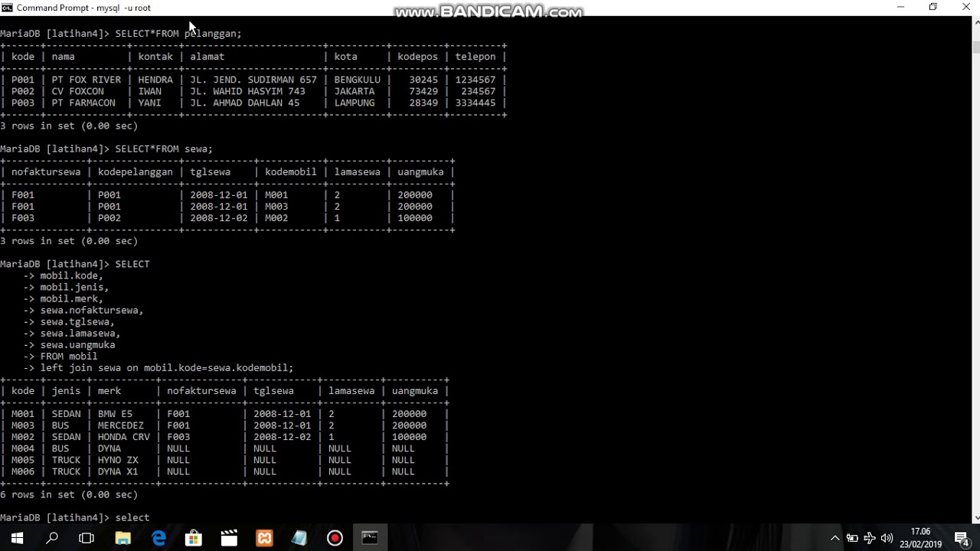Image resolution: width=980 pixels, height=551 pixels.
Task: Click 'BMW E5' in join result
Action: click(x=115, y=414)
